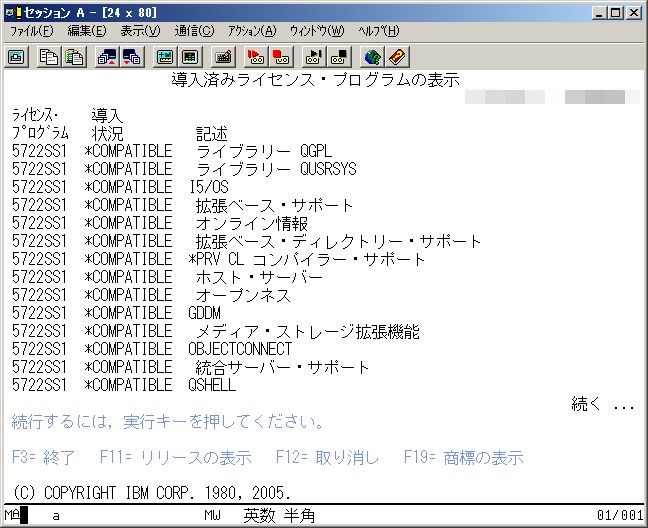The width and height of the screenshot is (648, 528).
Task: Click the COPYRIGHT IBM CORP. message line
Action: point(152,493)
